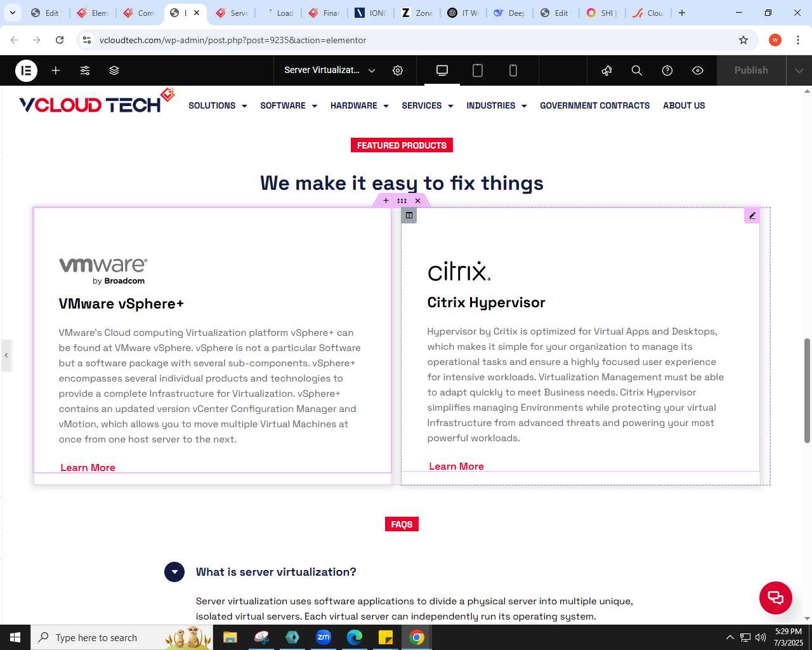Click the FAQS badge
The height and width of the screenshot is (650, 812).
402,524
